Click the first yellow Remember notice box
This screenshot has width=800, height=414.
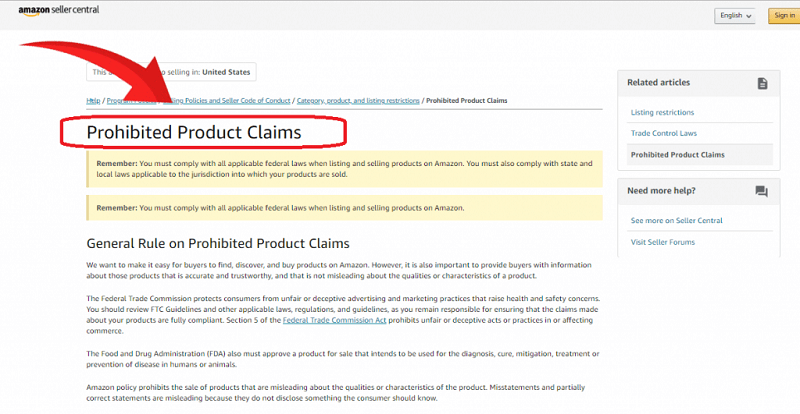tap(344, 168)
